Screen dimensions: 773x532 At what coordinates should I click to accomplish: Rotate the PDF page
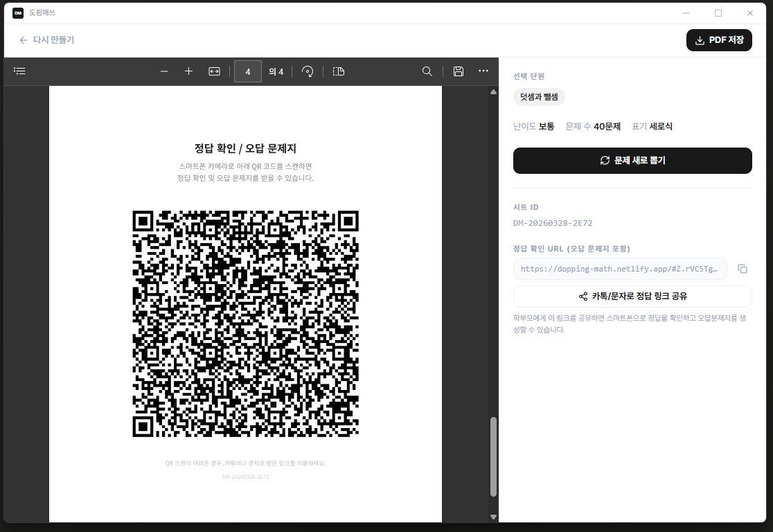(308, 71)
